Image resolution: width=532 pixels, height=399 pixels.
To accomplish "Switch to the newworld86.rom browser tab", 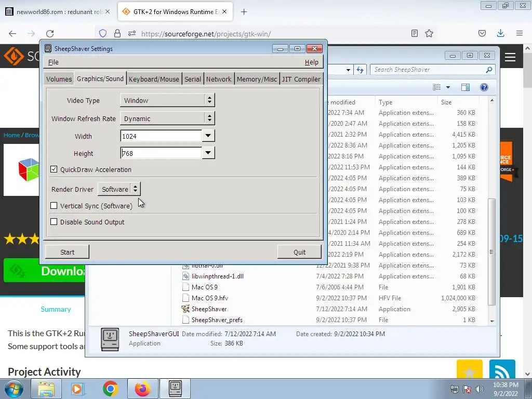I will point(58,11).
